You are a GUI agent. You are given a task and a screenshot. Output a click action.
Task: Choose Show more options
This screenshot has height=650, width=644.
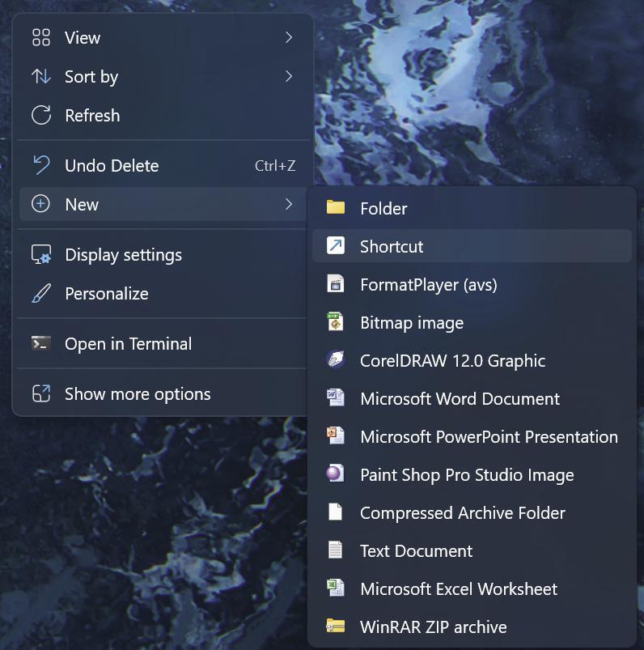tap(163, 394)
